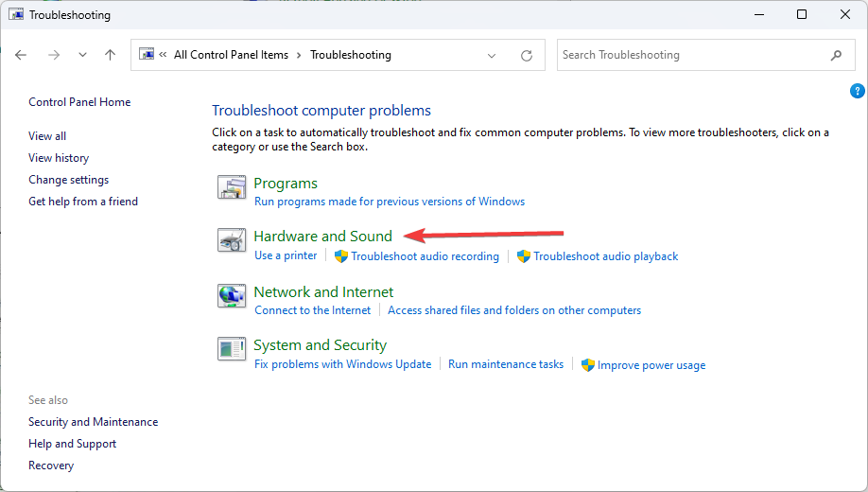Click Get help from a friend

coord(83,202)
